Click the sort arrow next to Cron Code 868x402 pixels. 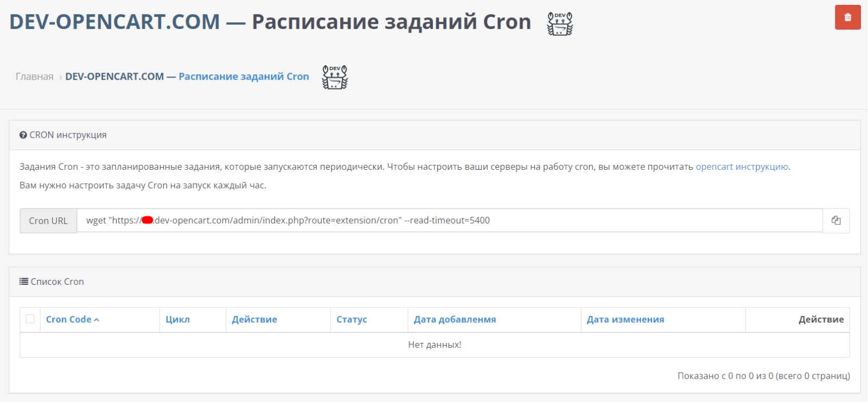coord(97,320)
